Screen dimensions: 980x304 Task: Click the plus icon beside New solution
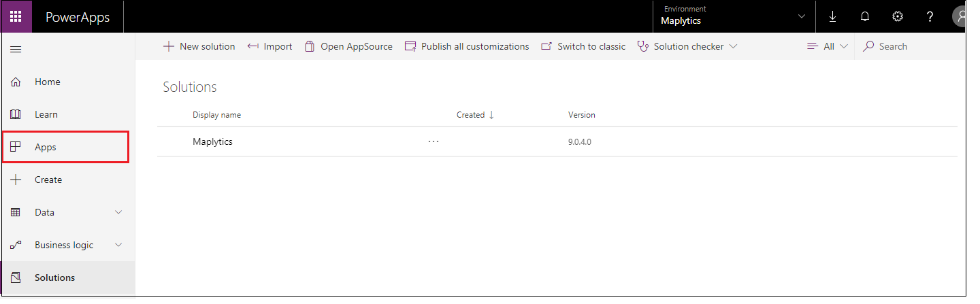169,46
